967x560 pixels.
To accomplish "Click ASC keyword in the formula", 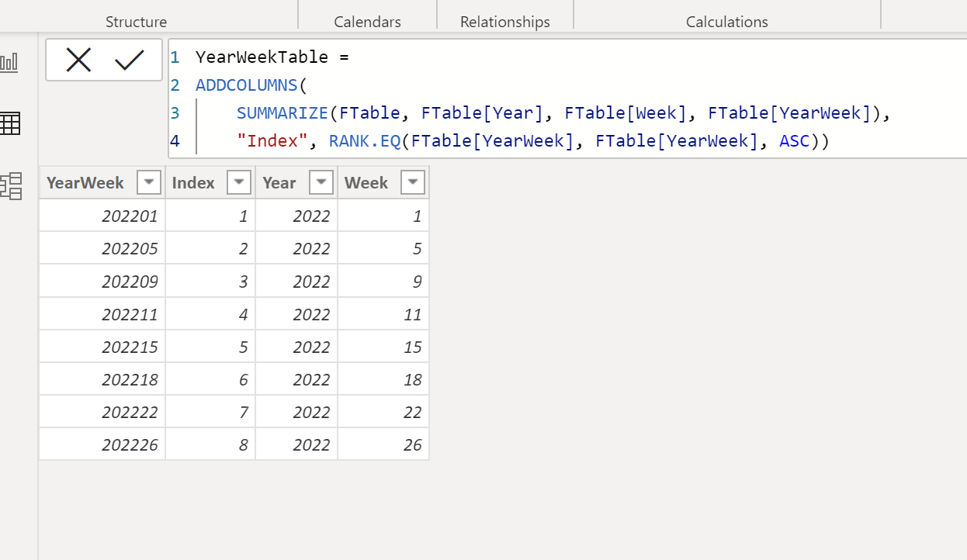I will (x=795, y=141).
